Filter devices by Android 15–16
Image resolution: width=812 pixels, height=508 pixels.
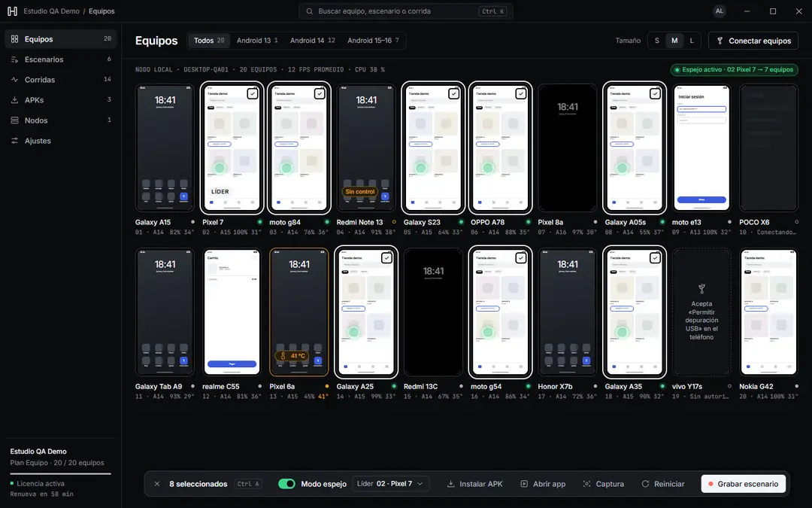pos(373,41)
